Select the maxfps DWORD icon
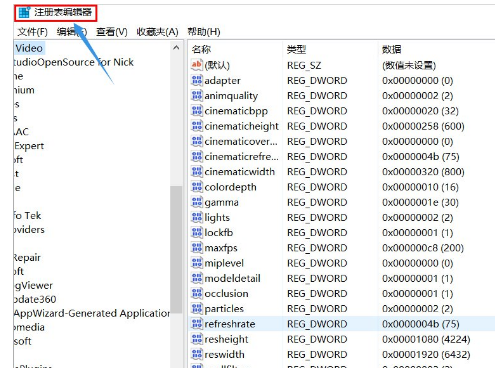Image resolution: width=495 pixels, height=368 pixels. (197, 248)
